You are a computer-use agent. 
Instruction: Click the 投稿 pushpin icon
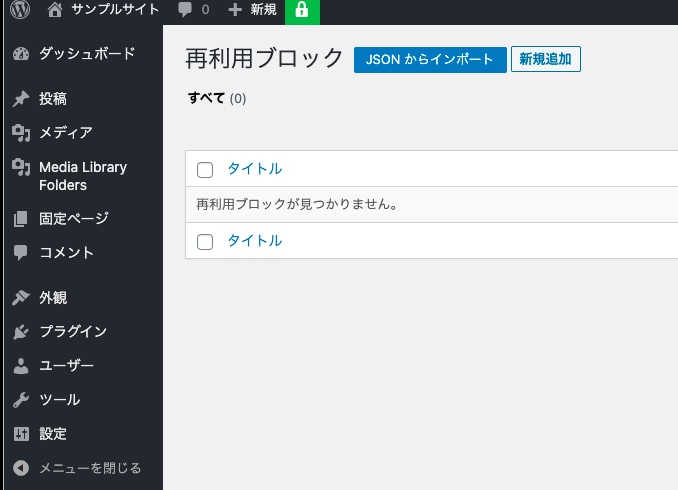21,99
